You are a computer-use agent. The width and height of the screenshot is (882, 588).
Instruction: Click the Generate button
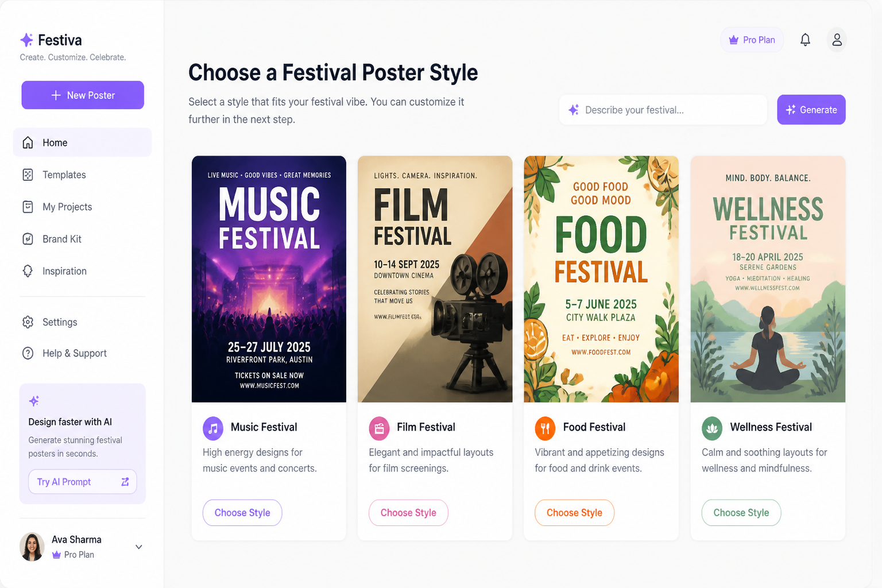coord(811,110)
